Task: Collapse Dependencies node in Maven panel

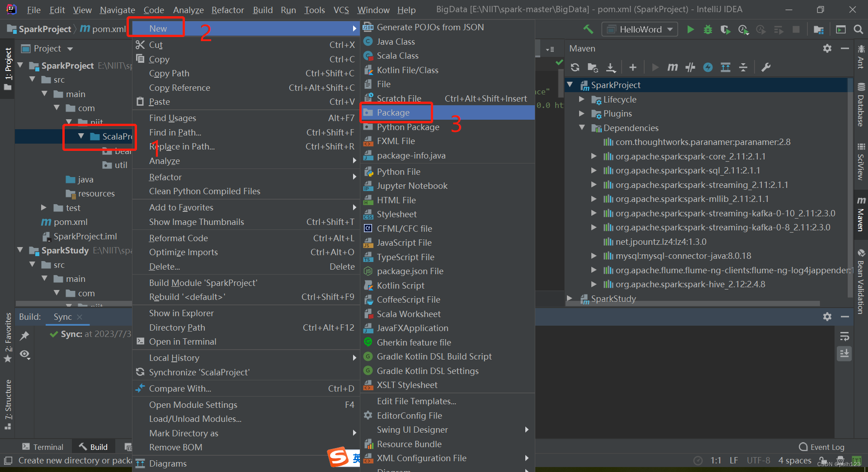Action: pyautogui.click(x=582, y=128)
